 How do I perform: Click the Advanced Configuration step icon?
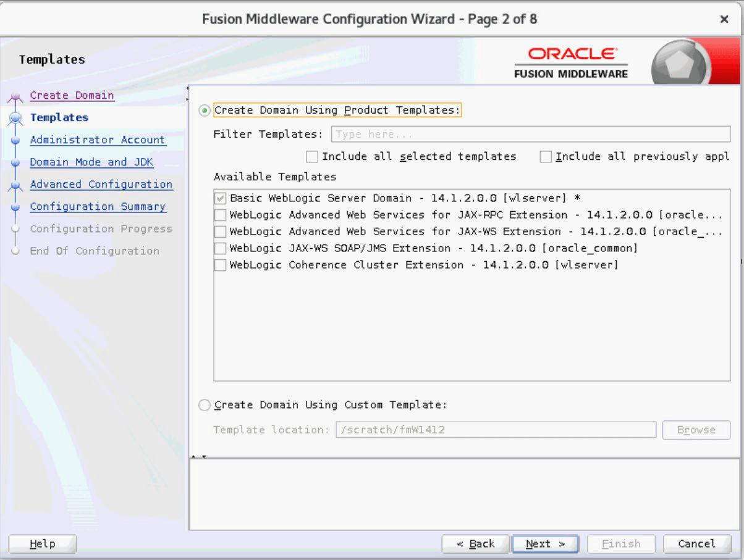15,185
